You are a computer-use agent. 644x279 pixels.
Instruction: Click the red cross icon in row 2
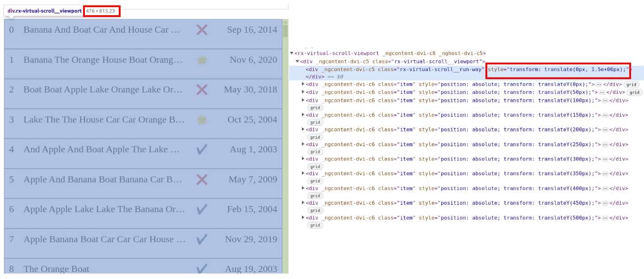[x=202, y=90]
